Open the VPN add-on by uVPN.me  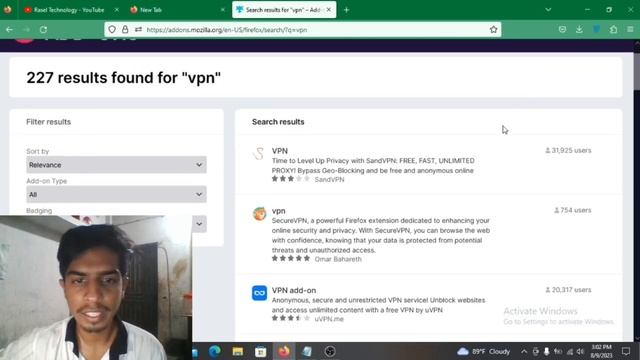(294, 290)
